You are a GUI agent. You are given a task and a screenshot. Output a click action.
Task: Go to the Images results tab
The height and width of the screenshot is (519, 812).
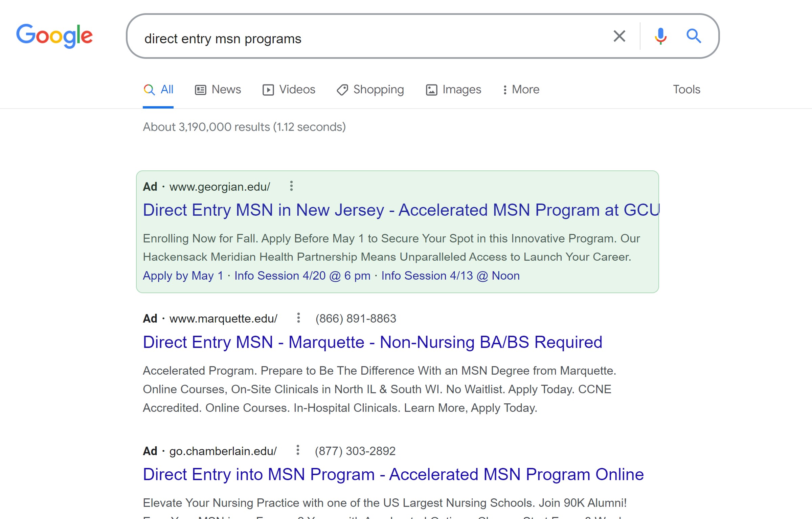(x=453, y=90)
